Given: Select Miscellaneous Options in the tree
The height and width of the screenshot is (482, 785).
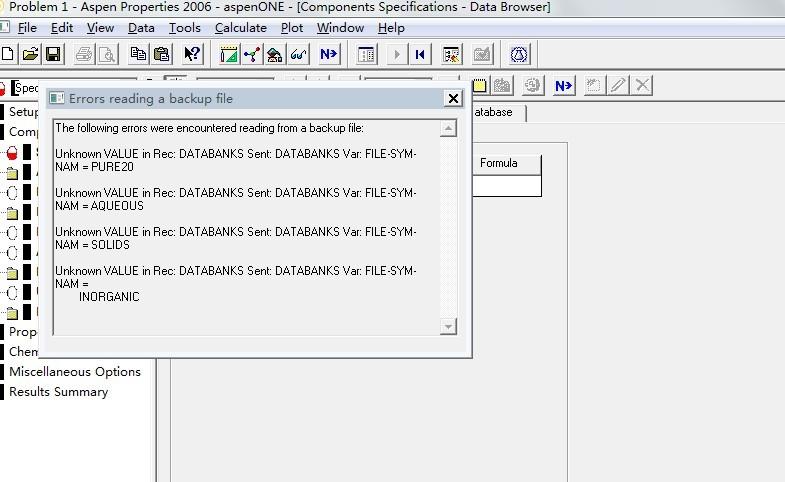Looking at the screenshot, I should coord(75,372).
